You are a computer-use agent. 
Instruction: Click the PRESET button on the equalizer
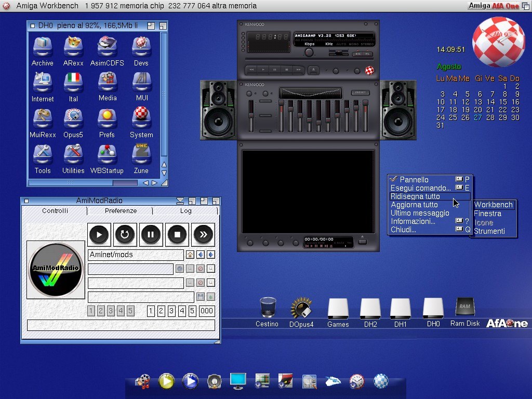[360, 92]
